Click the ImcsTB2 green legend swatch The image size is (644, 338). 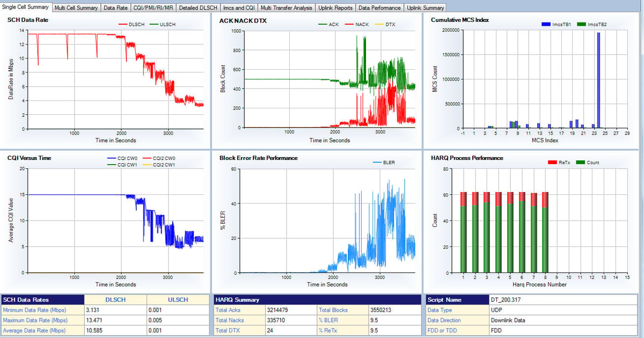pos(582,24)
